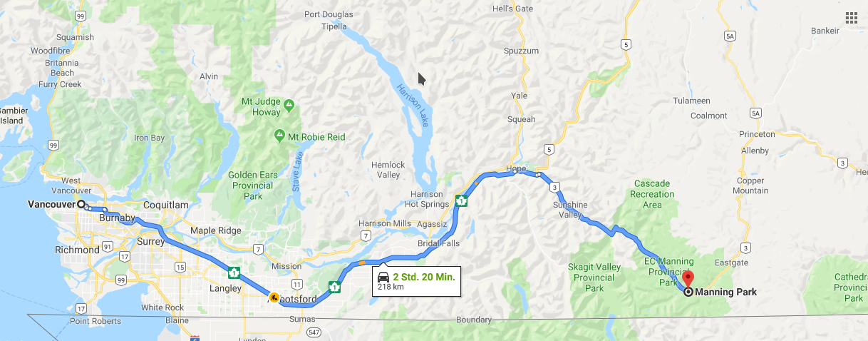
Task: Open the Google apps grid menu
Action: pos(851,18)
